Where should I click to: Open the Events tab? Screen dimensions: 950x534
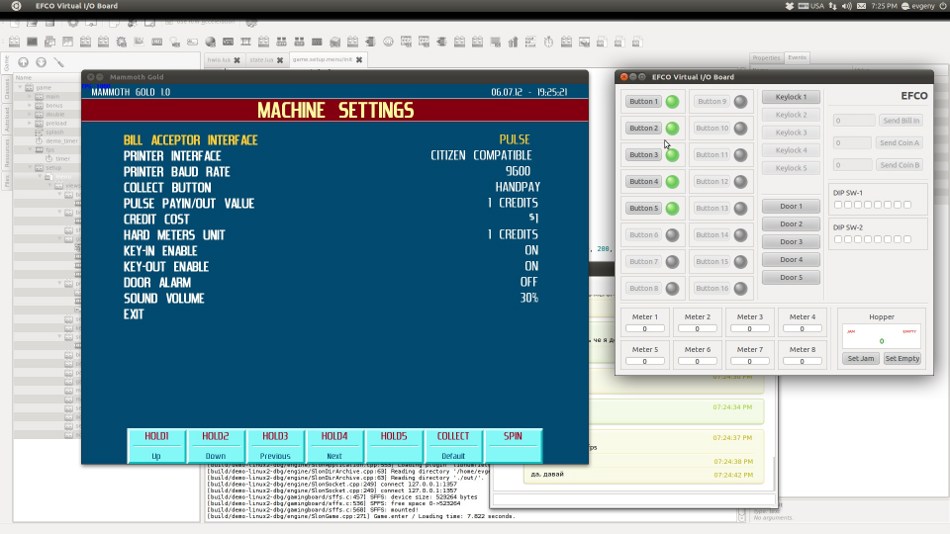click(x=797, y=58)
